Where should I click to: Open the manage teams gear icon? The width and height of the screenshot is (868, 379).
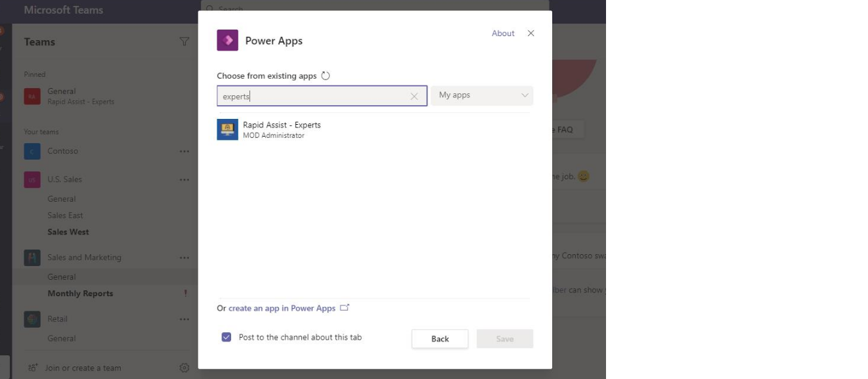click(184, 368)
